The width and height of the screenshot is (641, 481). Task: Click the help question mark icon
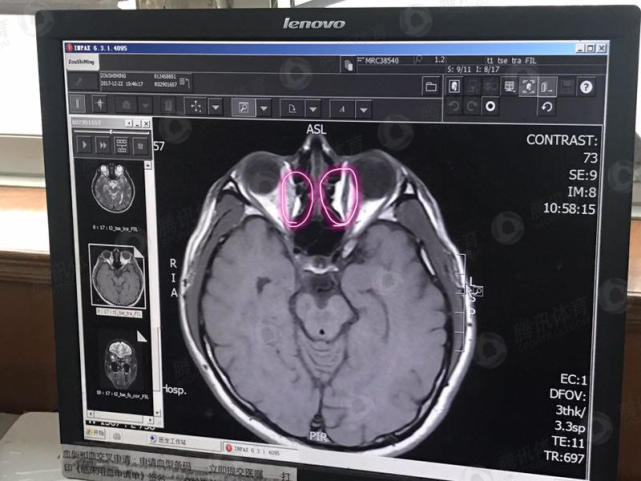click(x=586, y=87)
